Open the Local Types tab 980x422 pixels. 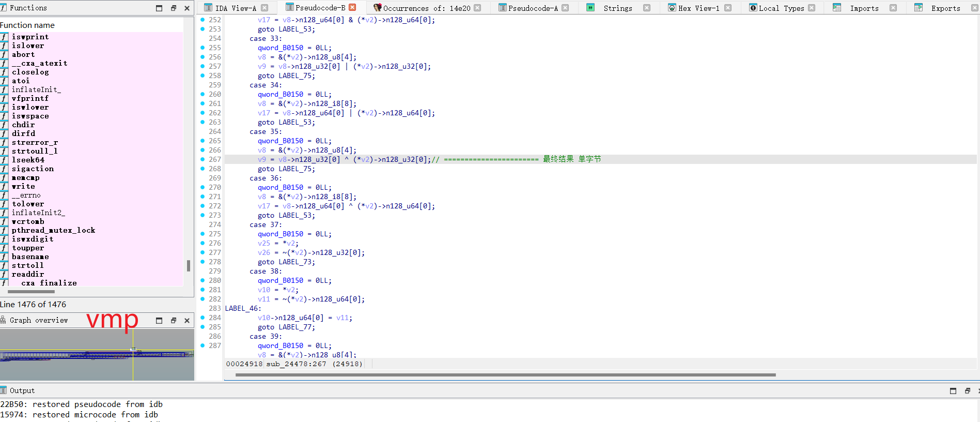click(781, 8)
